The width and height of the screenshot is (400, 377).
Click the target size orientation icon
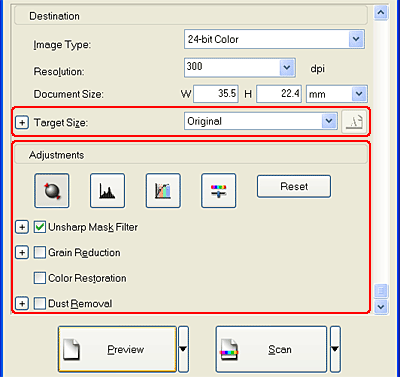coord(354,122)
